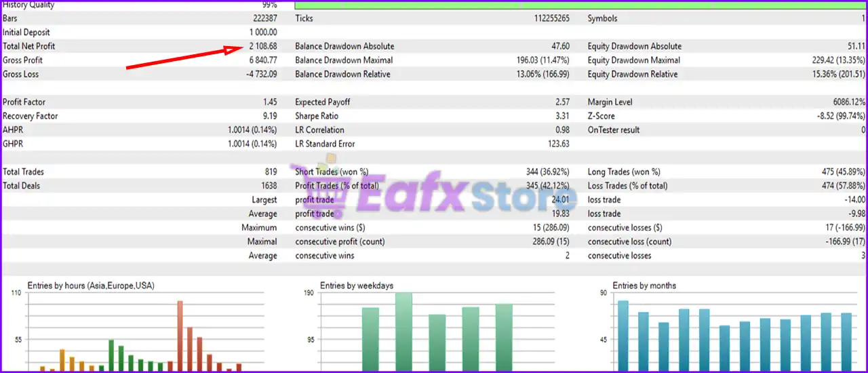
Task: Select the first bar in the months chart
Action: pos(623,336)
